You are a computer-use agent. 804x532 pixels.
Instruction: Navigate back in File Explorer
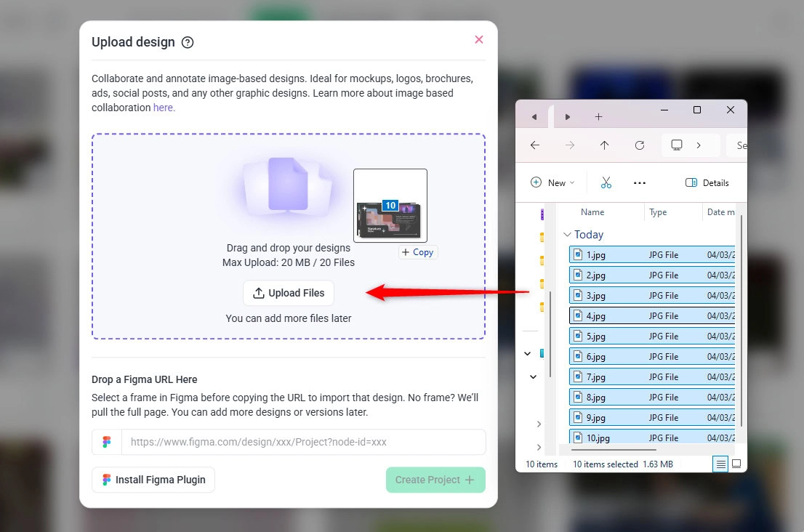pos(535,145)
